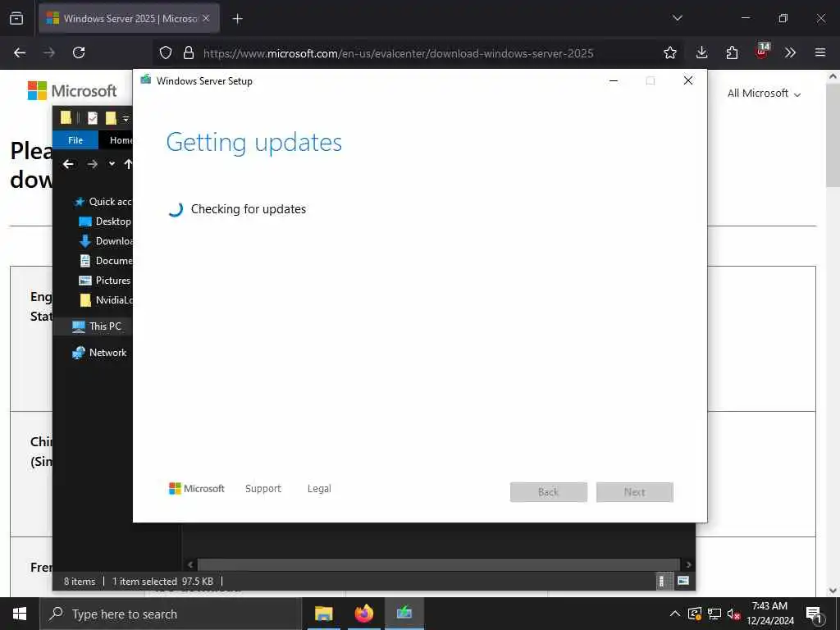Show site security padlock info
The height and width of the screenshot is (630, 840).
click(x=189, y=52)
